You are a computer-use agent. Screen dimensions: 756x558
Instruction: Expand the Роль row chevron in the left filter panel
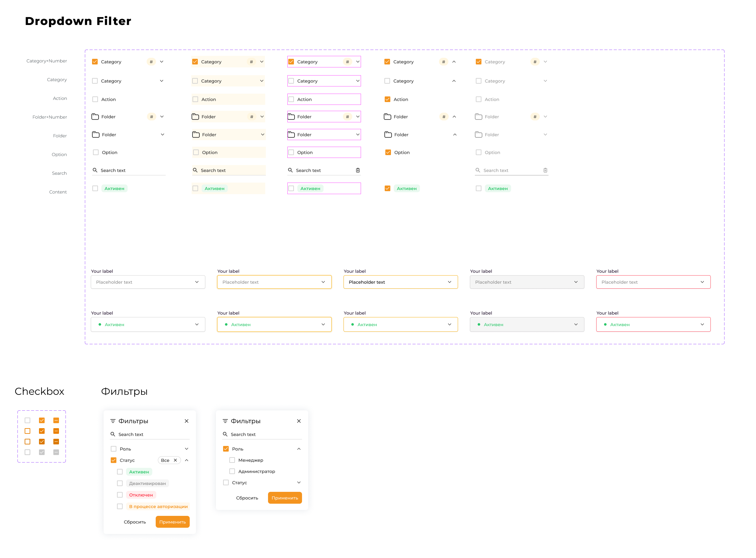(186, 448)
